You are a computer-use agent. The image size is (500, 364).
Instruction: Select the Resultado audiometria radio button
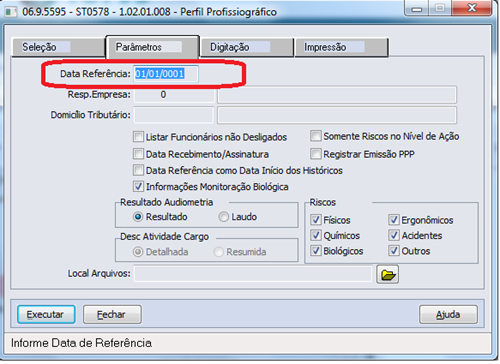[x=138, y=217]
